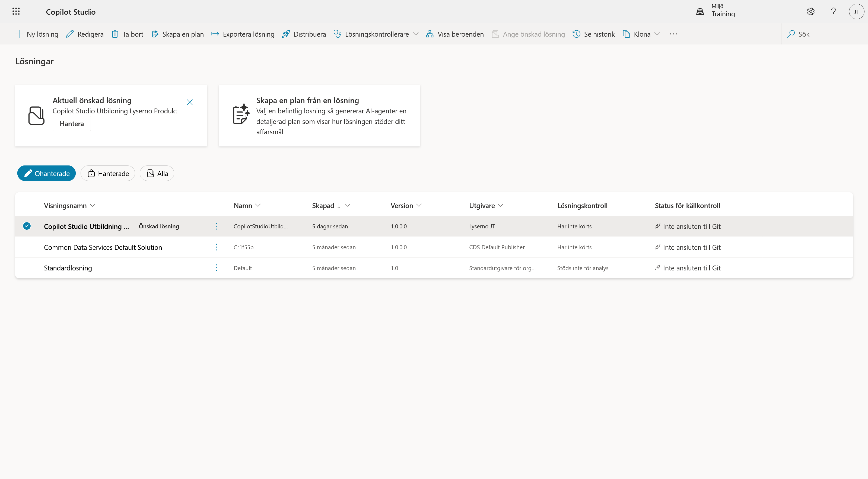
Task: Open more options for Copilot Studio Utbildning row
Action: (216, 226)
